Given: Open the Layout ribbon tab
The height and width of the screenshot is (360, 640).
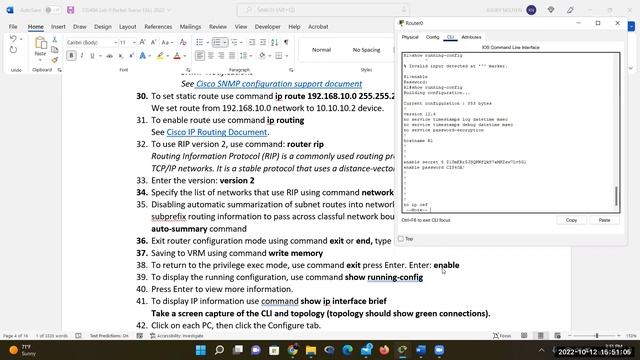Looking at the screenshot, I should click(127, 27).
